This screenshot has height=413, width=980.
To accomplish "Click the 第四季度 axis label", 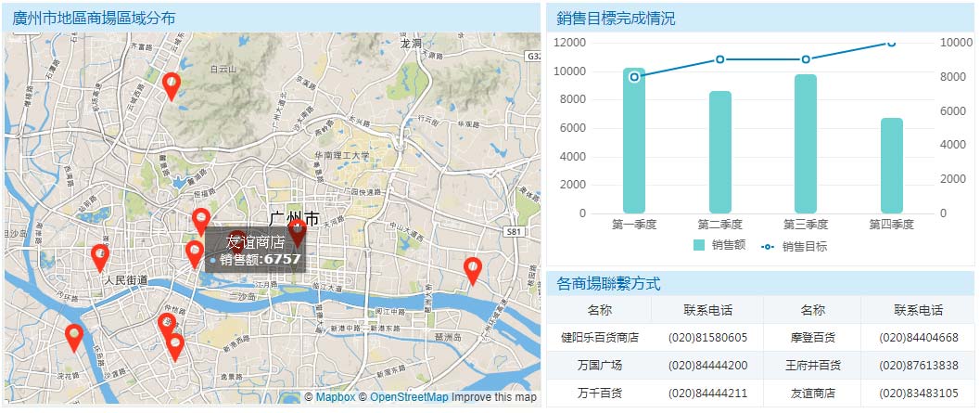I will [891, 224].
